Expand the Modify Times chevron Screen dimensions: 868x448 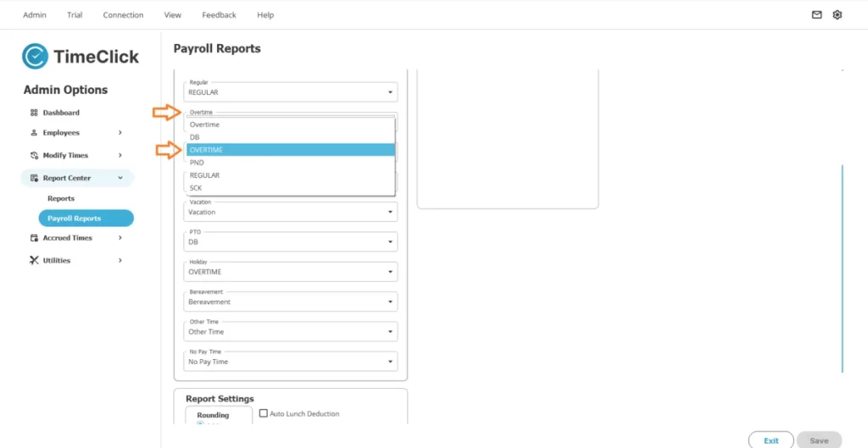tap(120, 156)
